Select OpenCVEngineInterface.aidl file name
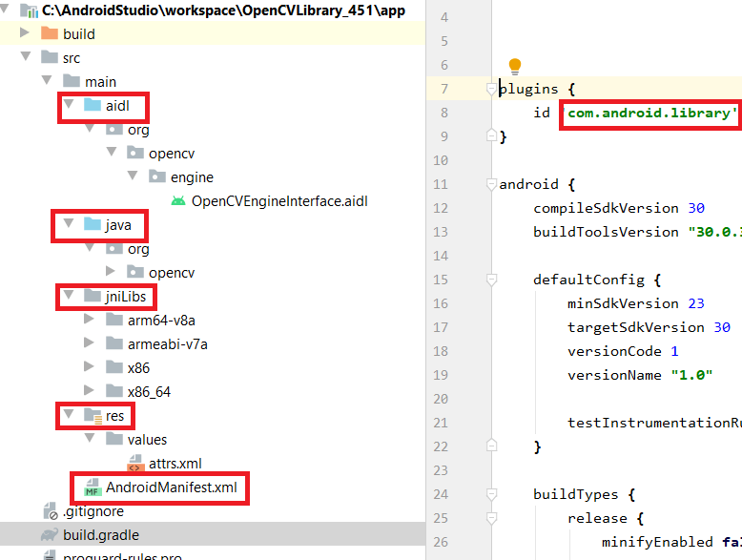This screenshot has height=560, width=742. point(279,201)
